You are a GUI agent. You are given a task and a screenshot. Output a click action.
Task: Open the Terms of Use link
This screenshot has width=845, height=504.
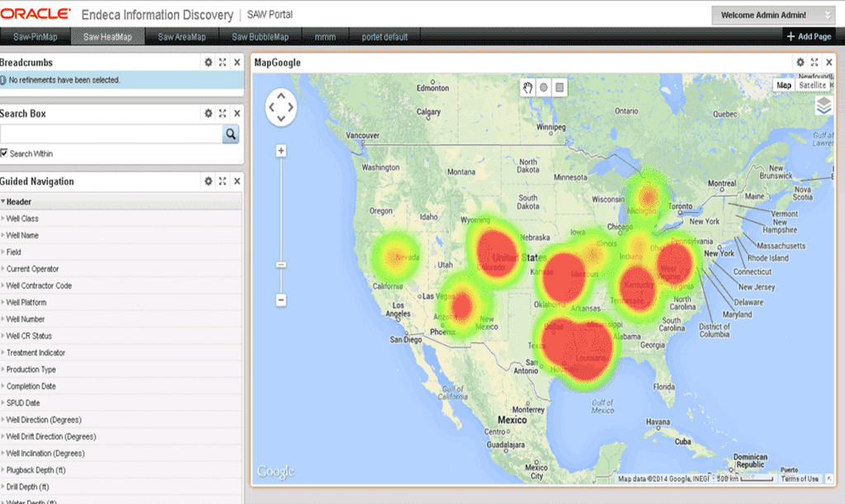pyautogui.click(x=800, y=478)
